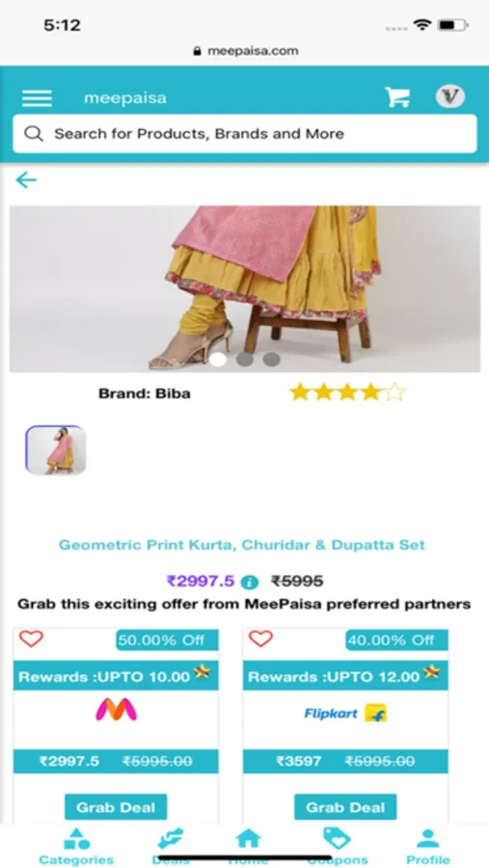Go back using the arrow
This screenshot has height=868, width=489.
coord(26,180)
